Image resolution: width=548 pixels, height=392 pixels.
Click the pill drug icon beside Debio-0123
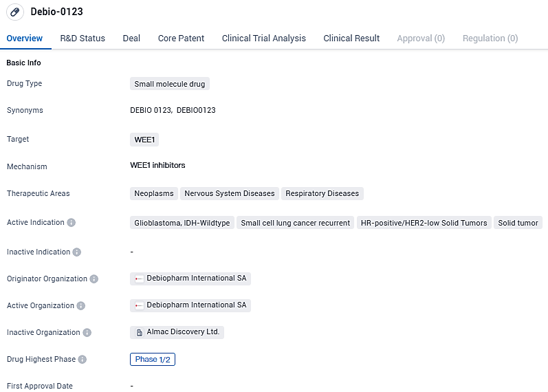15,12
